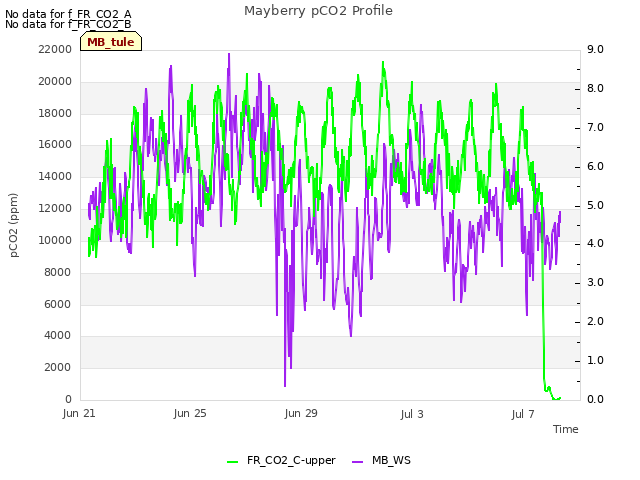This screenshot has width=640, height=480.
Task: Click the Jun 21 x-axis tick label
Action: [79, 413]
